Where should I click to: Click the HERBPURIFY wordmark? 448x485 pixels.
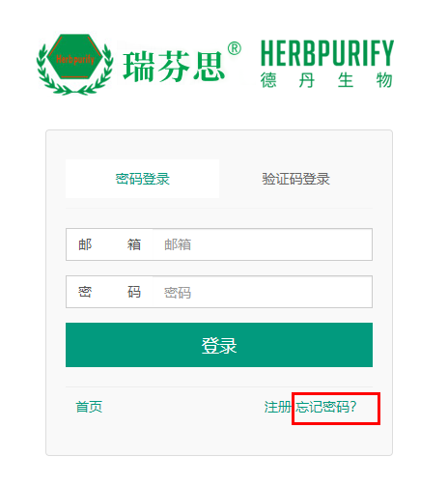click(327, 53)
